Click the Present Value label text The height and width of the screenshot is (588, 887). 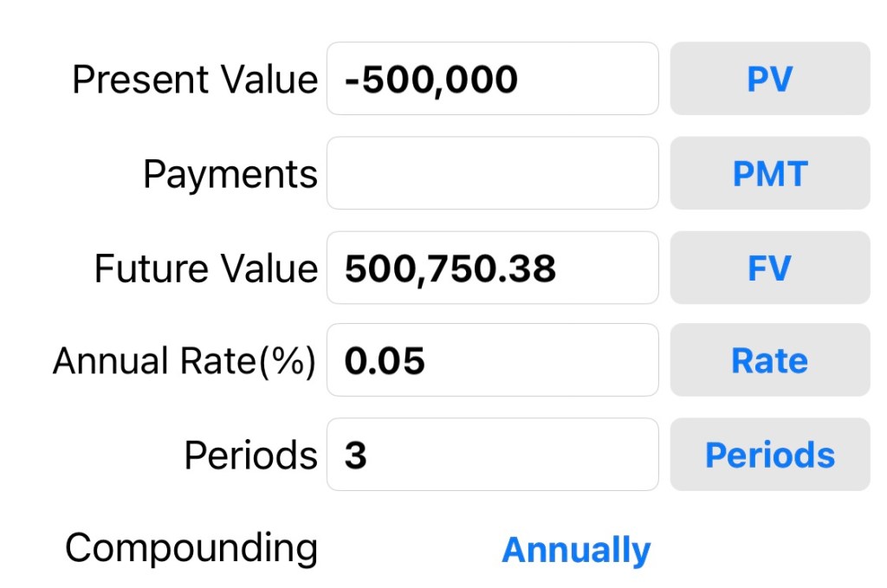195,80
